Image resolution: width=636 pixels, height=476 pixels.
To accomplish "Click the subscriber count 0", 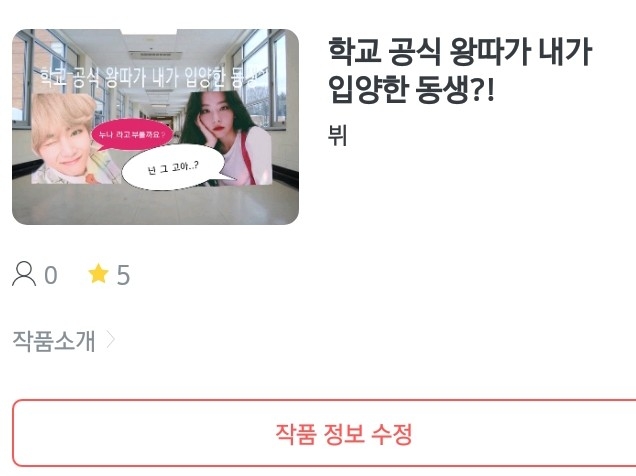I will click(x=51, y=275).
